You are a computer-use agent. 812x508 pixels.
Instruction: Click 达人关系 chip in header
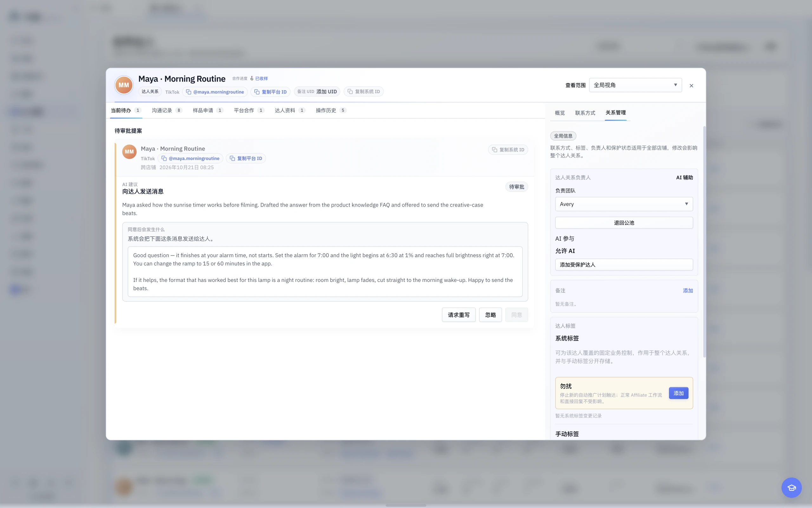(x=150, y=91)
